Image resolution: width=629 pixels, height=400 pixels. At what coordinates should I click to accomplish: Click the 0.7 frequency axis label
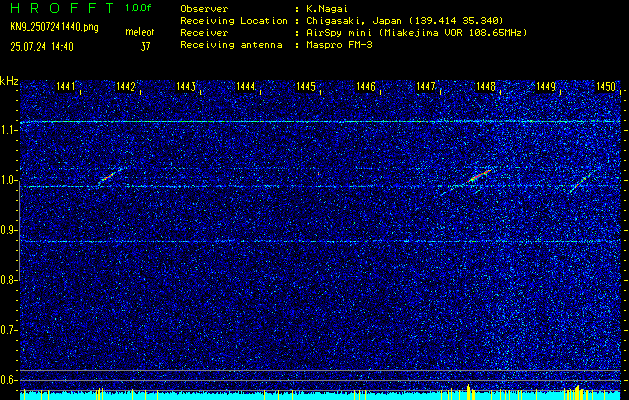pyautogui.click(x=7, y=330)
